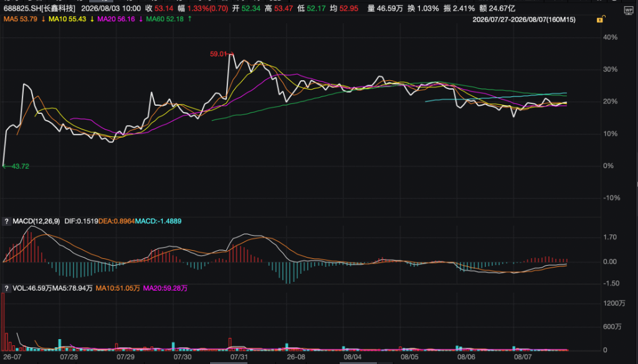The height and width of the screenshot is (364, 638).
Task: Click the 1.70 MACD axis label
Action: pos(610,238)
